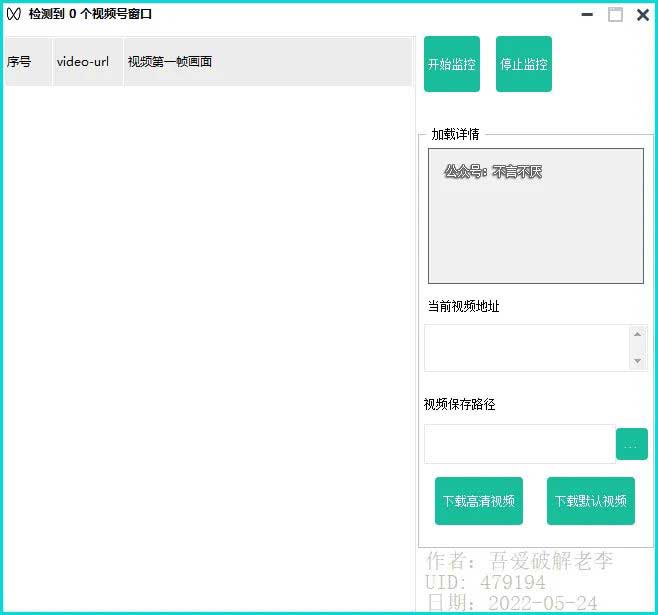The width and height of the screenshot is (658, 615).
Task: Download the video with 下载高清视频
Action: click(x=479, y=501)
